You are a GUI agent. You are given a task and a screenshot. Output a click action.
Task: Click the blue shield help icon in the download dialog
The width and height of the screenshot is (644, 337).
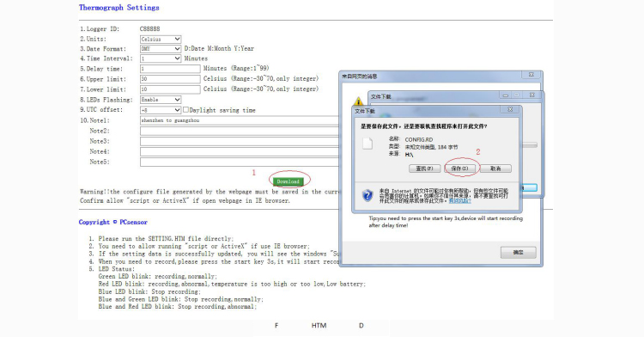point(368,195)
